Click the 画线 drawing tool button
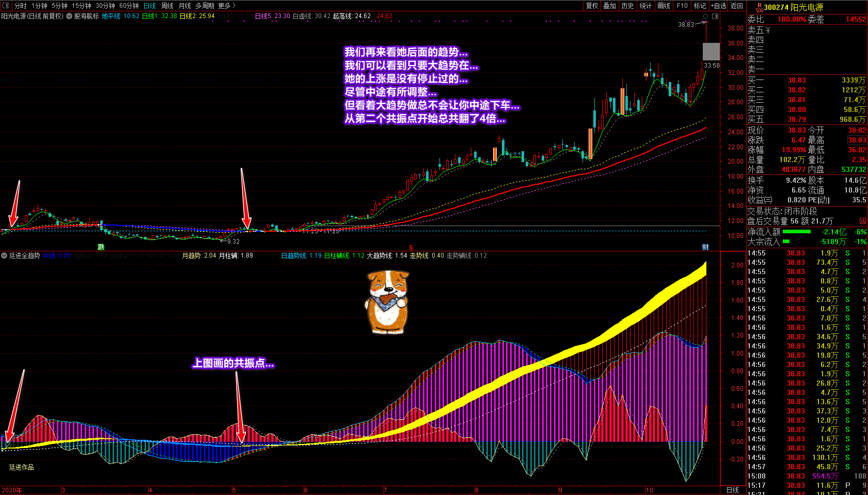The image size is (868, 495). (664, 6)
